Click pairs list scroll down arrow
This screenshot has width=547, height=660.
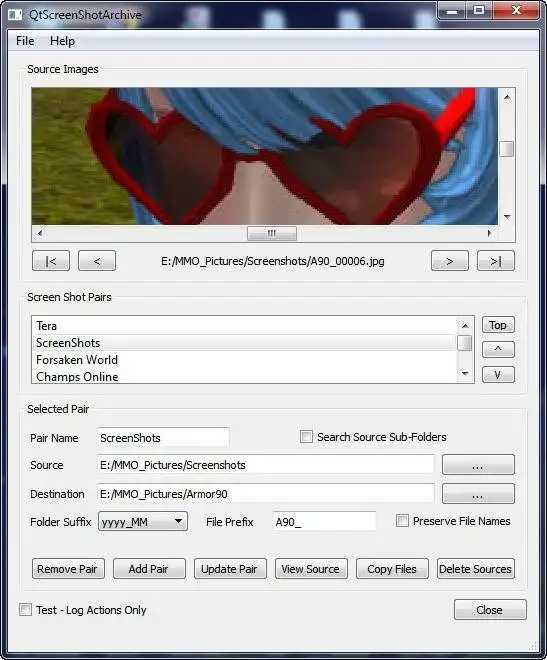pos(465,373)
